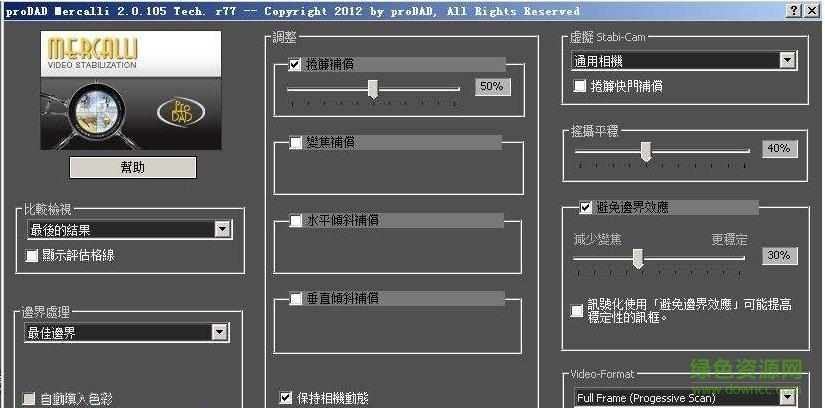Toggle the 變焦補償 checkbox
Viewport: 825px width, 408px height.
point(296,143)
